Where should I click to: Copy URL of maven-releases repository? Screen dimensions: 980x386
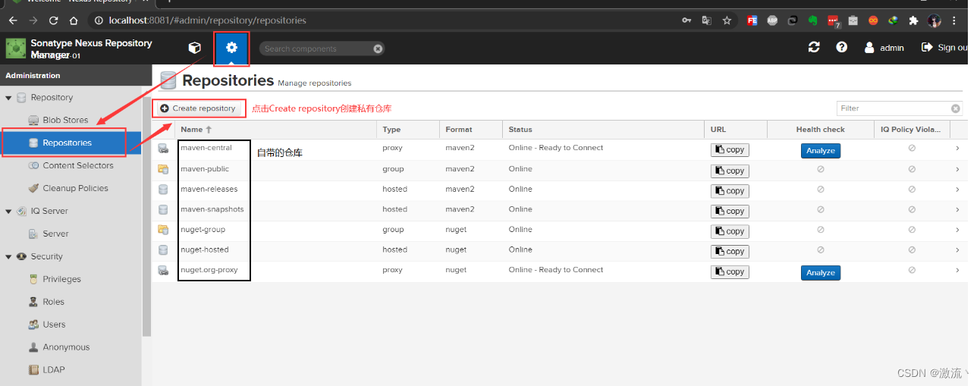tap(730, 191)
